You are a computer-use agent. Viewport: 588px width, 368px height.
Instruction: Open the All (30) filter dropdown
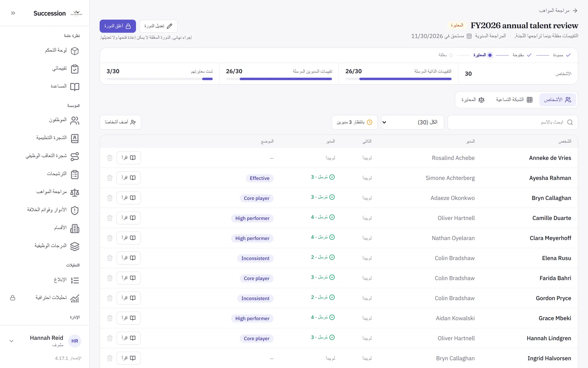tap(412, 122)
